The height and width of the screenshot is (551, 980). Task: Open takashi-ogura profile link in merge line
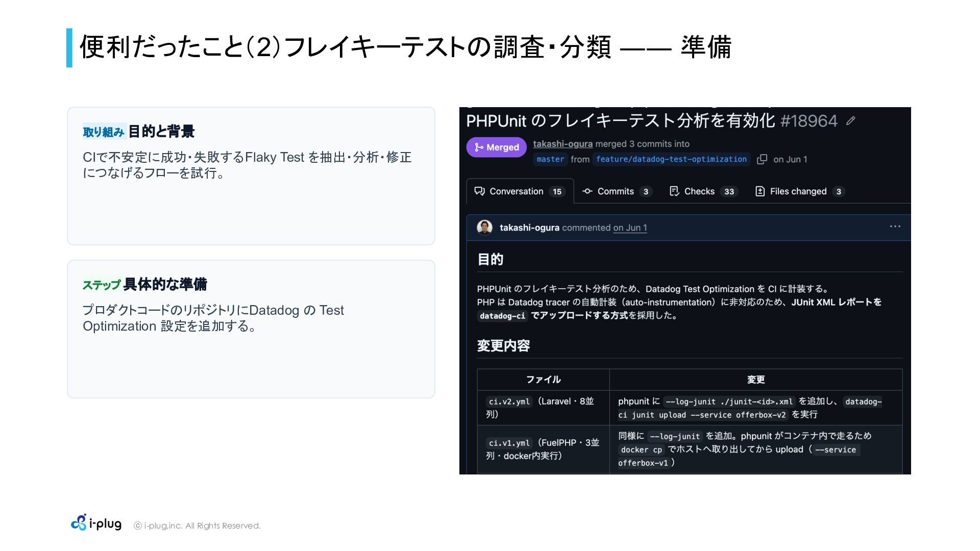point(562,144)
